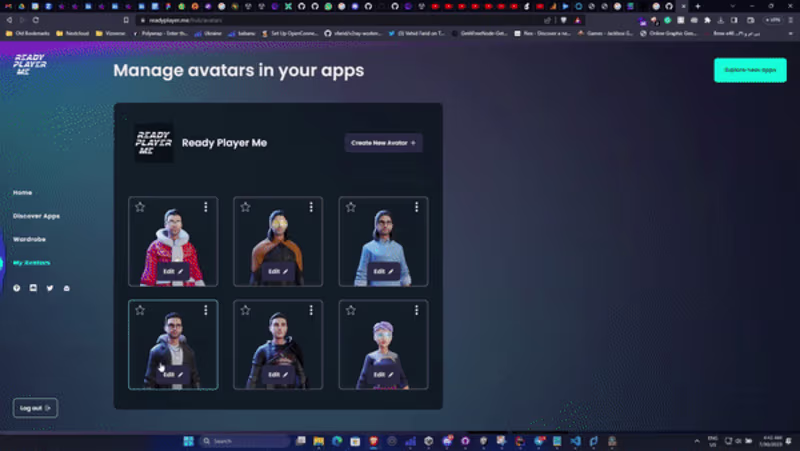800x451 pixels.
Task: Open the Windows Start menu
Action: coord(188,441)
